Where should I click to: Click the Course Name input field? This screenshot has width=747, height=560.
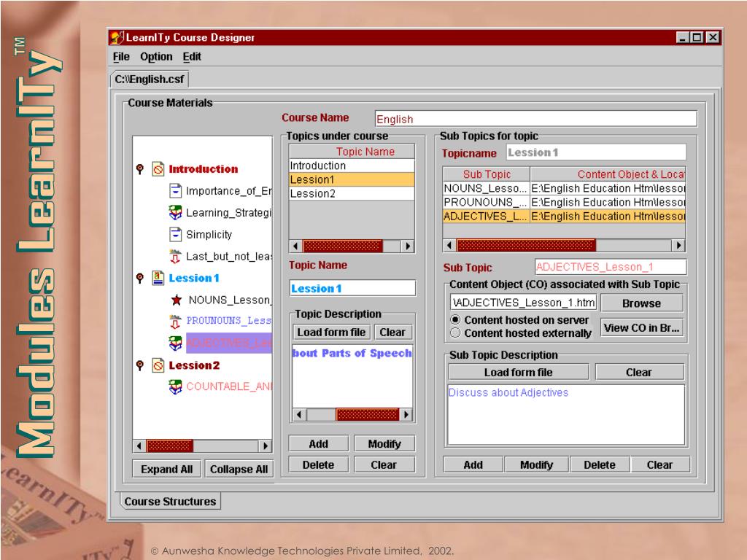tap(536, 119)
